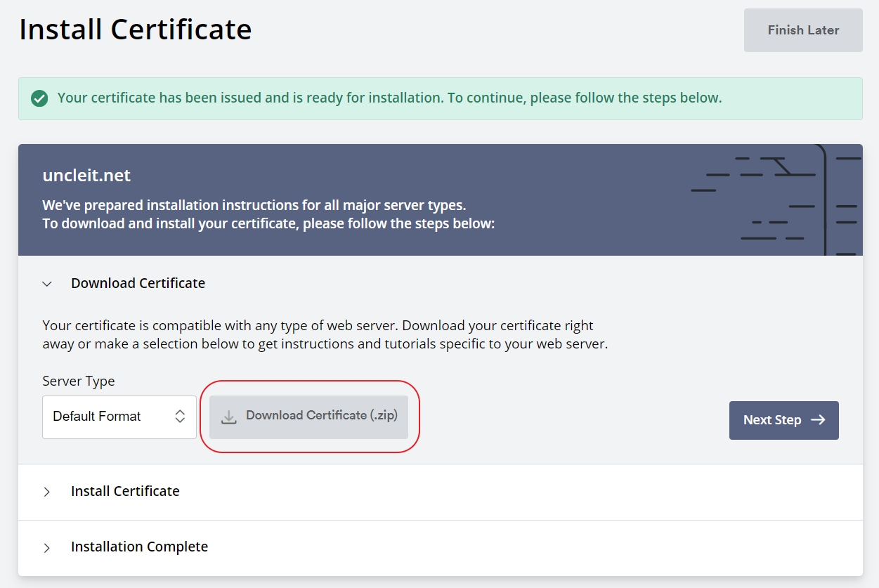Expand the Install Certificate section chevron
Image resolution: width=879 pixels, height=588 pixels.
(47, 492)
